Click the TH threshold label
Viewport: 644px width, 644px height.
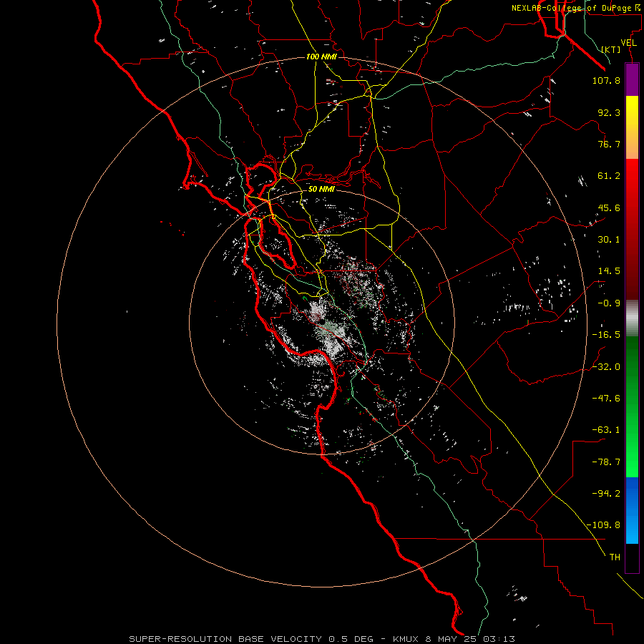615,557
